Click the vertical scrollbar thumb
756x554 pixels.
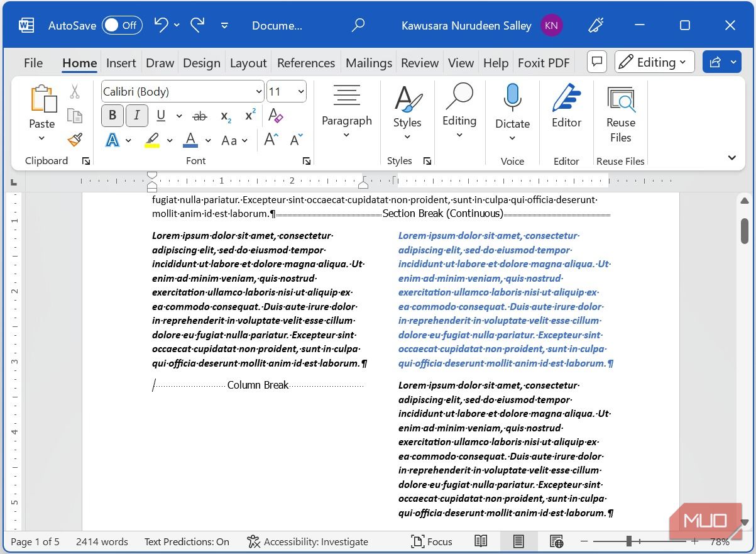[x=745, y=230]
